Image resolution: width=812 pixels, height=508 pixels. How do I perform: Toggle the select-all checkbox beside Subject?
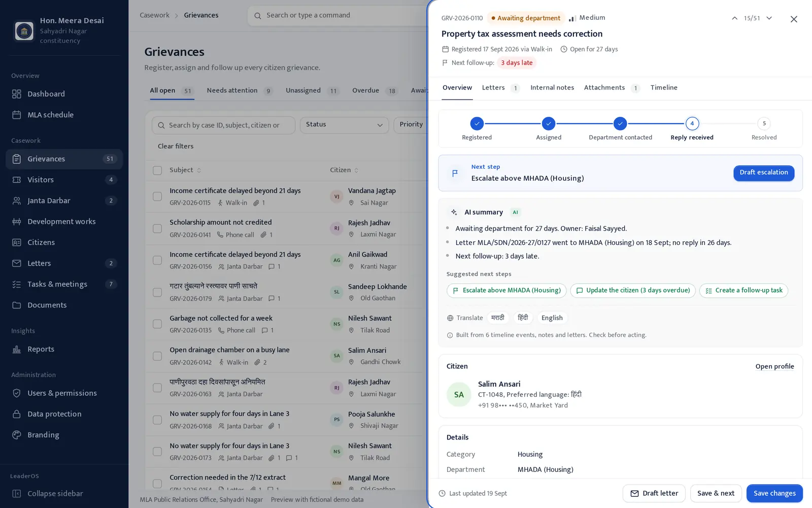157,170
